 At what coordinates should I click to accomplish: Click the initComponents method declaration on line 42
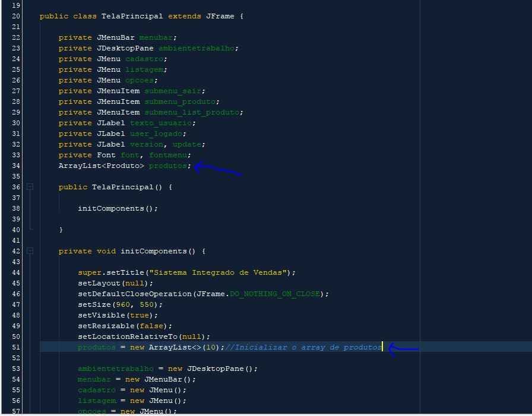158,251
